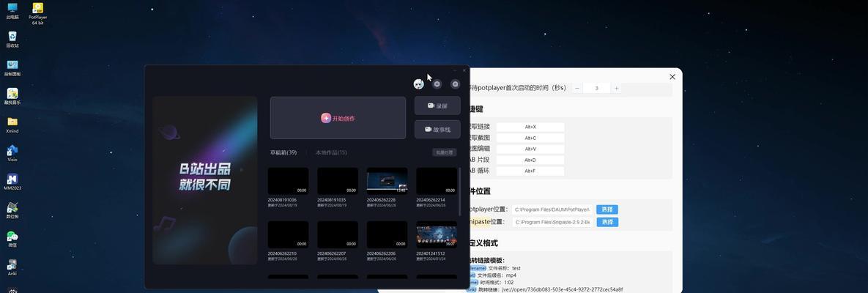Click the Snipaste location path field
Image resolution: width=868 pixels, height=293 pixels.
[x=552, y=222]
